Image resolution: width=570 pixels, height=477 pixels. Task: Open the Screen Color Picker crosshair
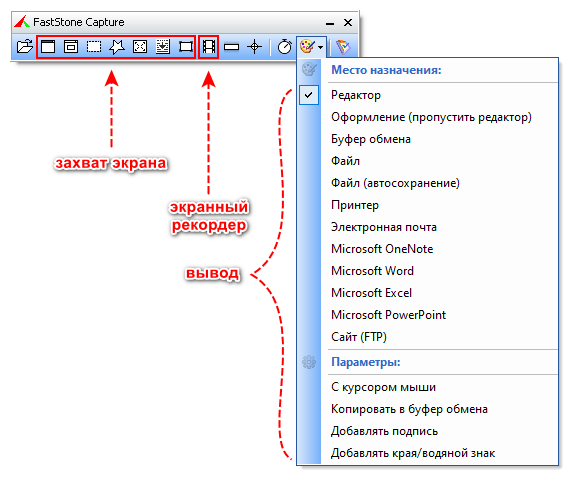pyautogui.click(x=254, y=47)
